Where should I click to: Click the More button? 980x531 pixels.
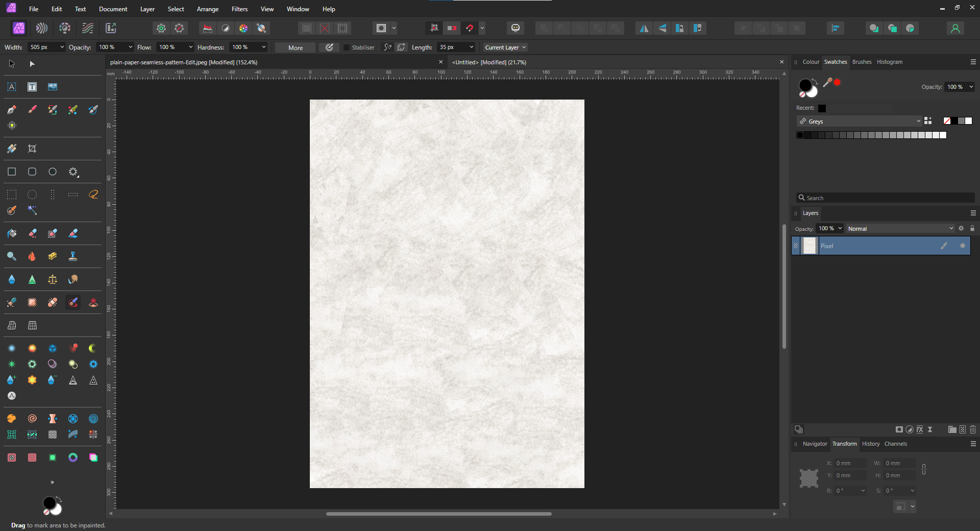(296, 47)
